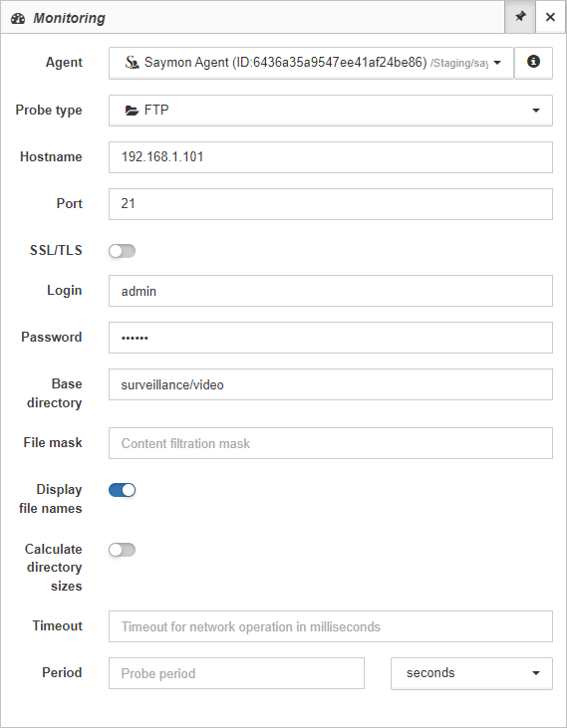Open the seconds period unit dropdown
The height and width of the screenshot is (728, 567).
[471, 673]
